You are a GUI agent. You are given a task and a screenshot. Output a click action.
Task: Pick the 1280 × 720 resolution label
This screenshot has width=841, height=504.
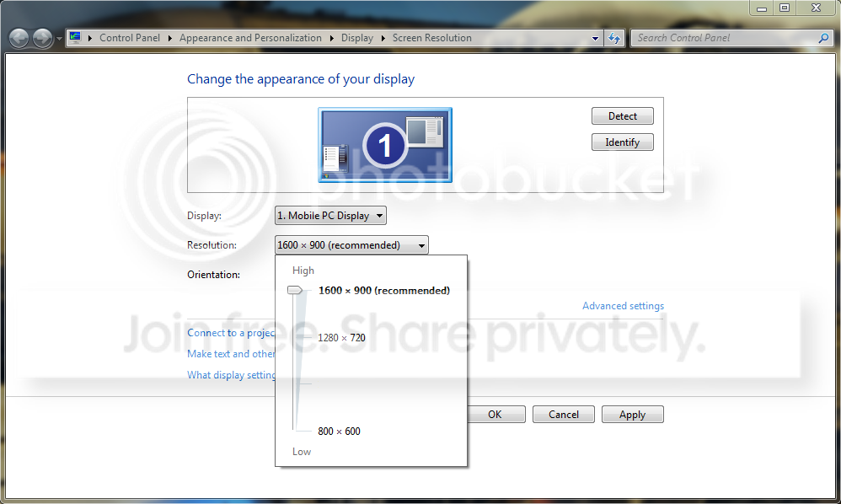click(341, 338)
